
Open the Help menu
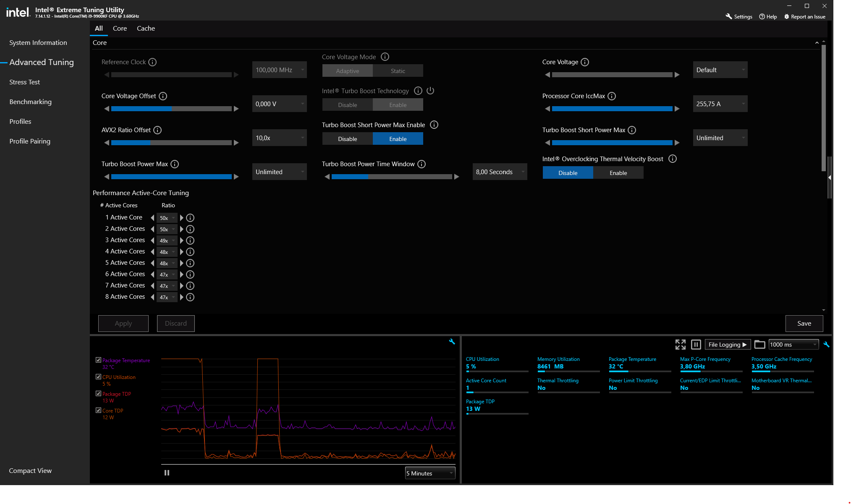pos(768,17)
